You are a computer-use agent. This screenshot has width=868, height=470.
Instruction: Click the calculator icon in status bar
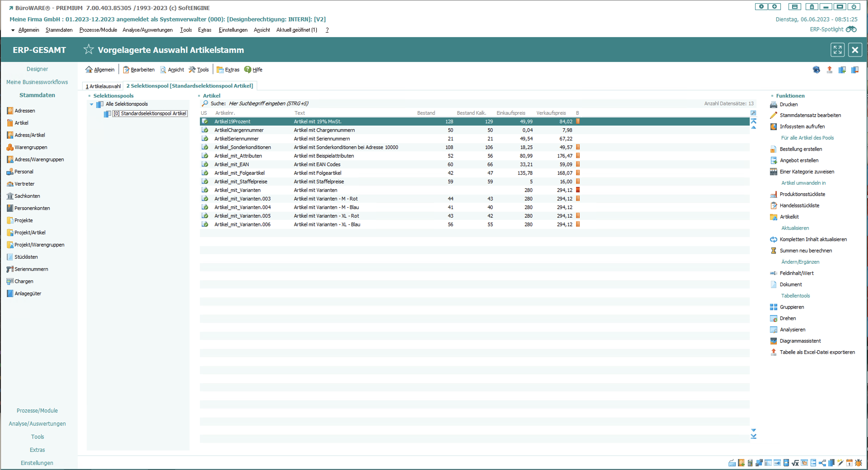click(x=750, y=463)
